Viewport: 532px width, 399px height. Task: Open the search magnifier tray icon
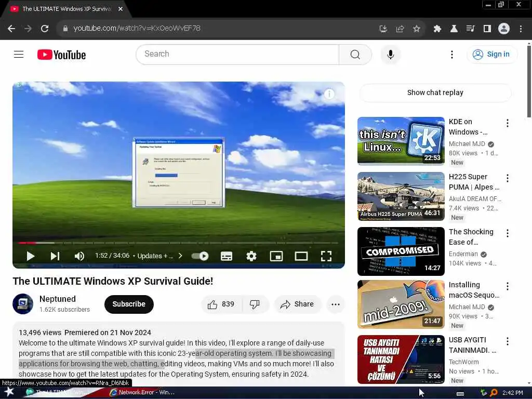[494, 393]
